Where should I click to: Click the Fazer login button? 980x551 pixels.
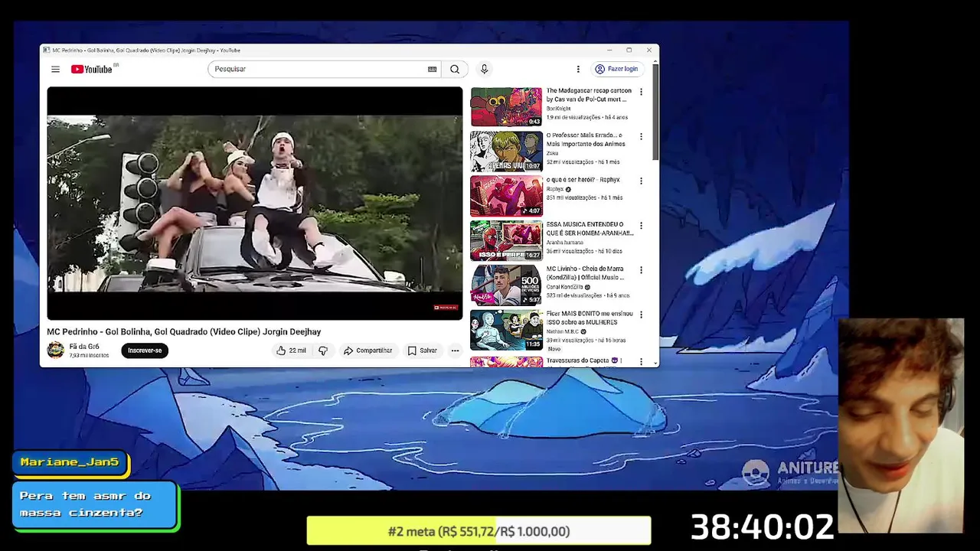coord(616,69)
